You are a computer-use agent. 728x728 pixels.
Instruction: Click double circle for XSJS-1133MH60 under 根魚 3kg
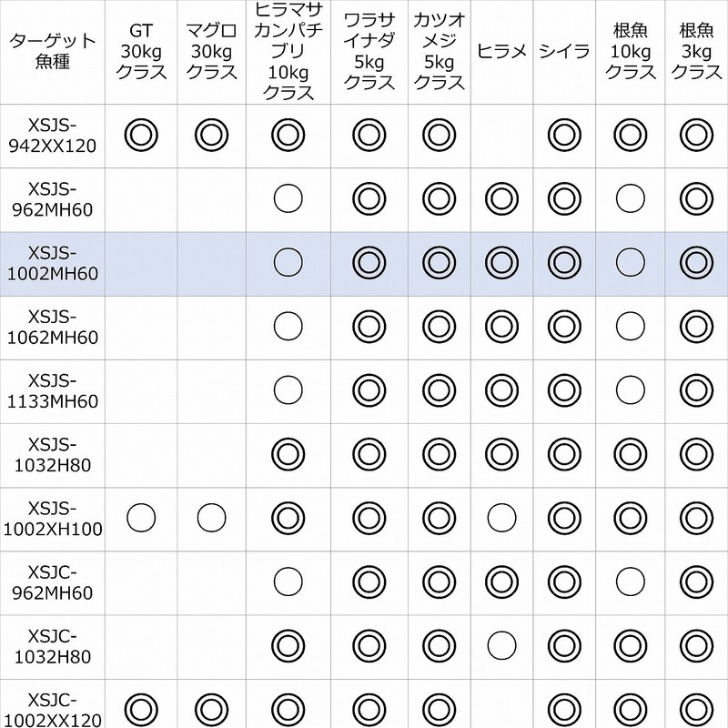(x=696, y=389)
